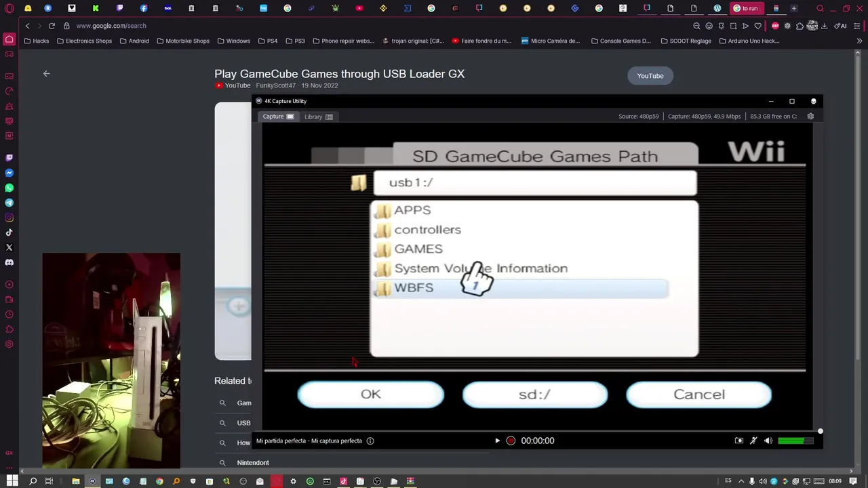
Task: Toggle the microphone mute icon
Action: [753, 441]
